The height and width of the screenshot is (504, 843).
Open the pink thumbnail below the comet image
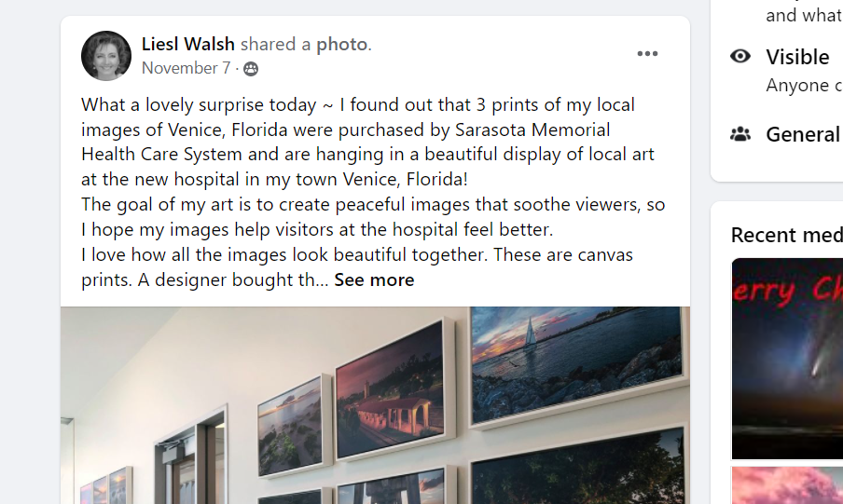point(788,485)
